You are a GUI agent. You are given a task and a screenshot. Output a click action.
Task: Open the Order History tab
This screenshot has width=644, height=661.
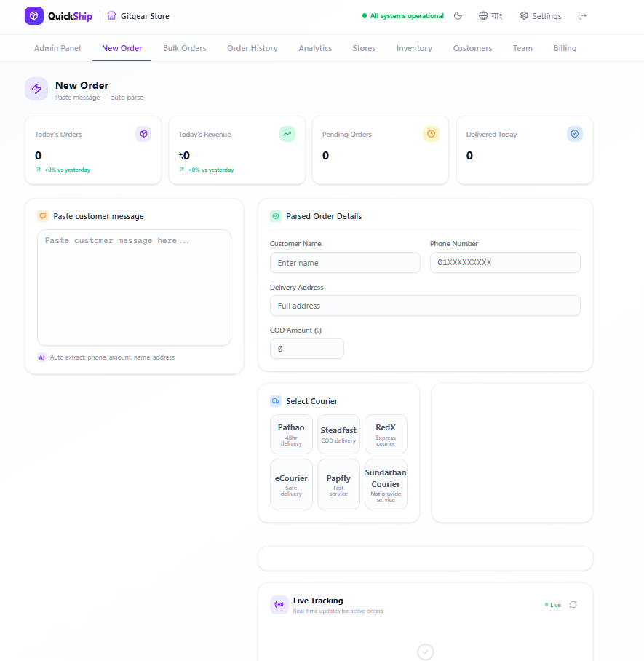click(x=252, y=48)
